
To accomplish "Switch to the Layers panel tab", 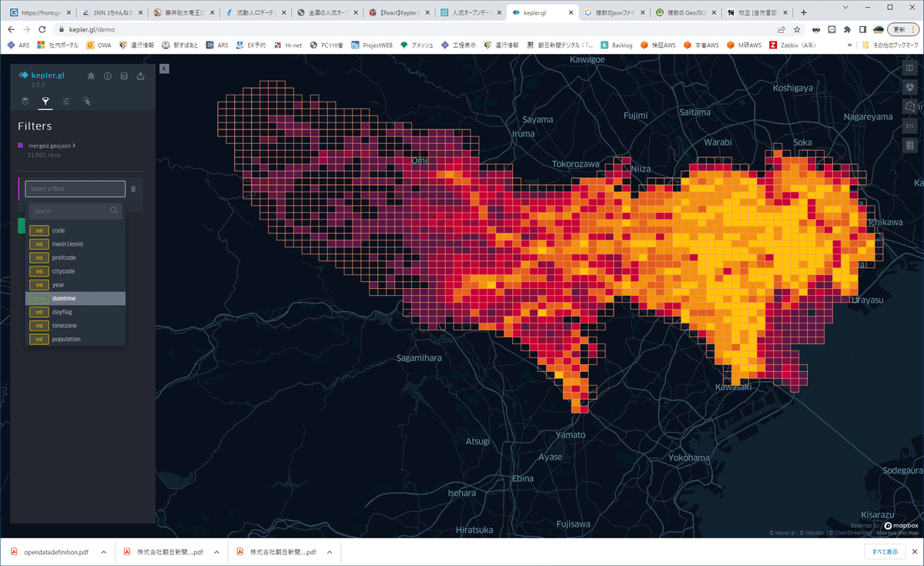I will pos(25,101).
